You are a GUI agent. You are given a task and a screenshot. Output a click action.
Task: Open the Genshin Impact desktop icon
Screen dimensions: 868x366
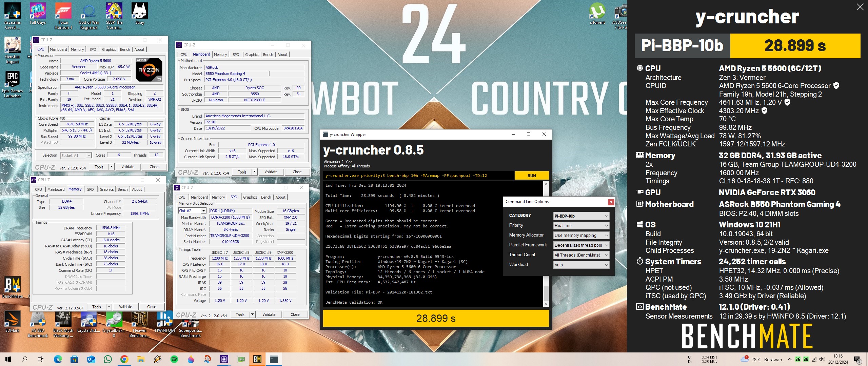pyautogui.click(x=12, y=50)
